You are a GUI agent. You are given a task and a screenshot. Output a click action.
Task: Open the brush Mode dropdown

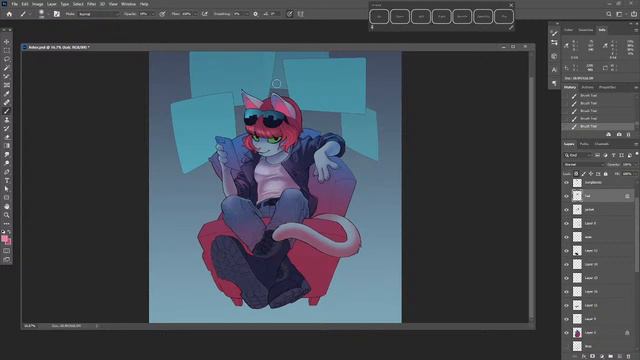[x=99, y=14]
